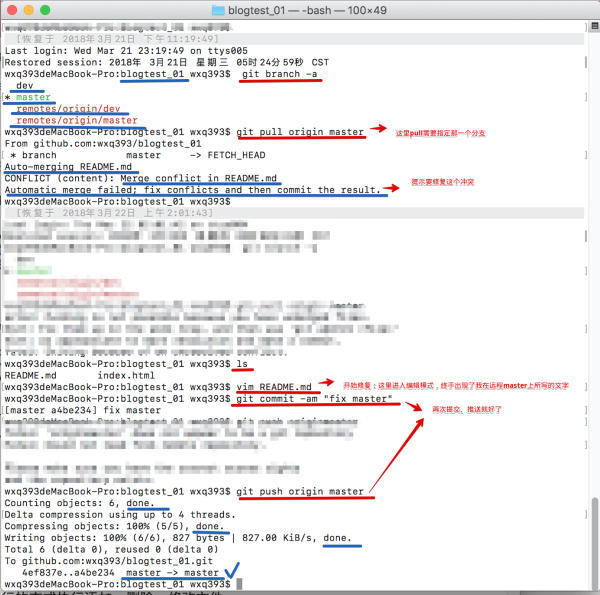Click the restored marker dated 2018年3月21日
Viewport: 600px width, 595px height.
[117, 39]
